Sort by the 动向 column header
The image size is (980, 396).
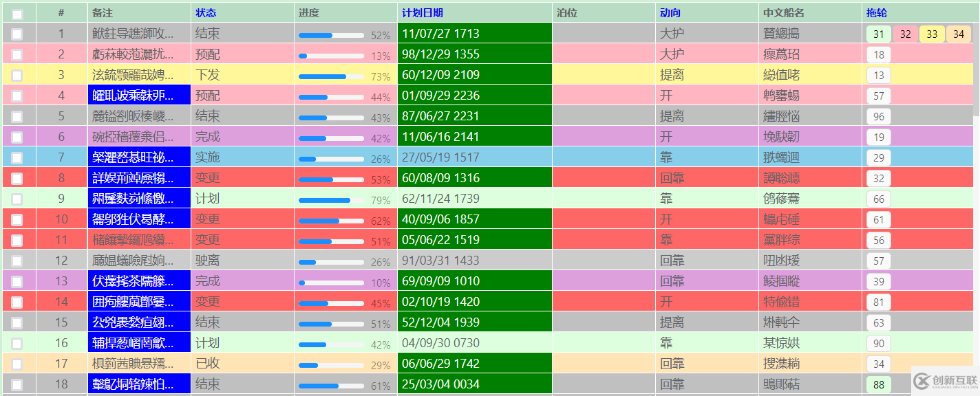coord(670,13)
